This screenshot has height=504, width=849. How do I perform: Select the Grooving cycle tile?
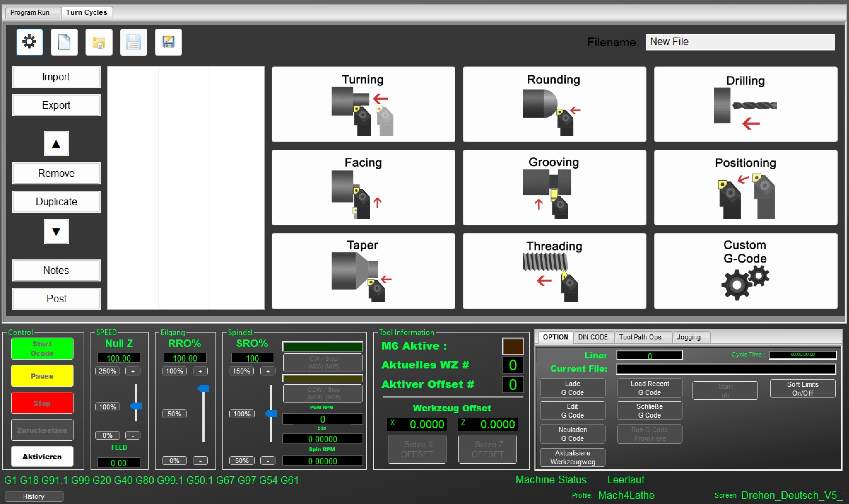(554, 188)
